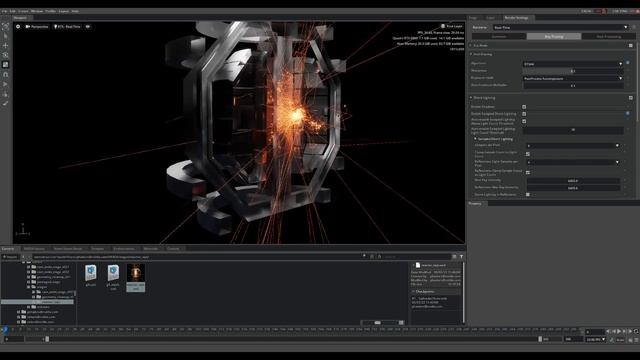Viewport: 640px width, 360px height.
Task: Open the Create menu
Action: pyautogui.click(x=23, y=11)
